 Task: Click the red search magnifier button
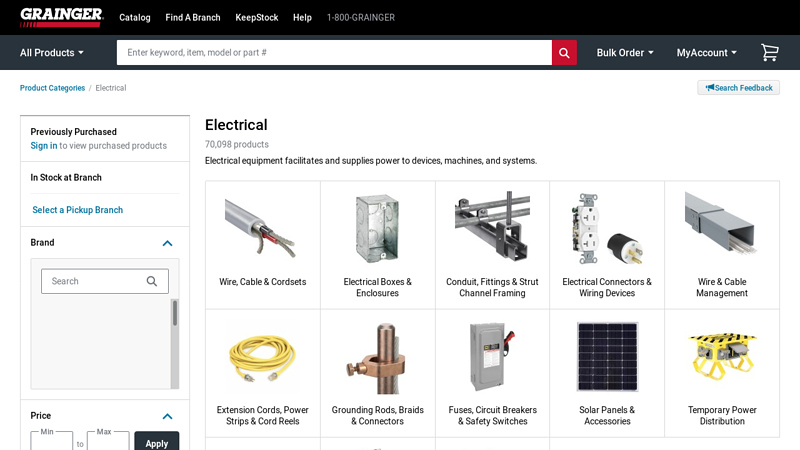564,53
